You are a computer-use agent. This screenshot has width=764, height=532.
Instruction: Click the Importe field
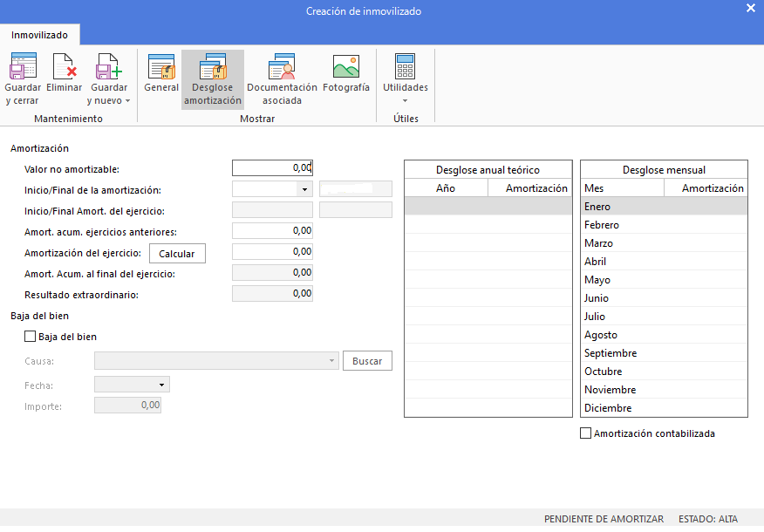tap(127, 406)
